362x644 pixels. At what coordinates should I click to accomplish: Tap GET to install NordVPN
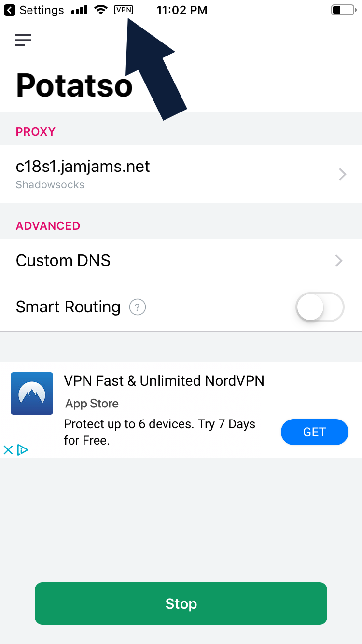(314, 432)
